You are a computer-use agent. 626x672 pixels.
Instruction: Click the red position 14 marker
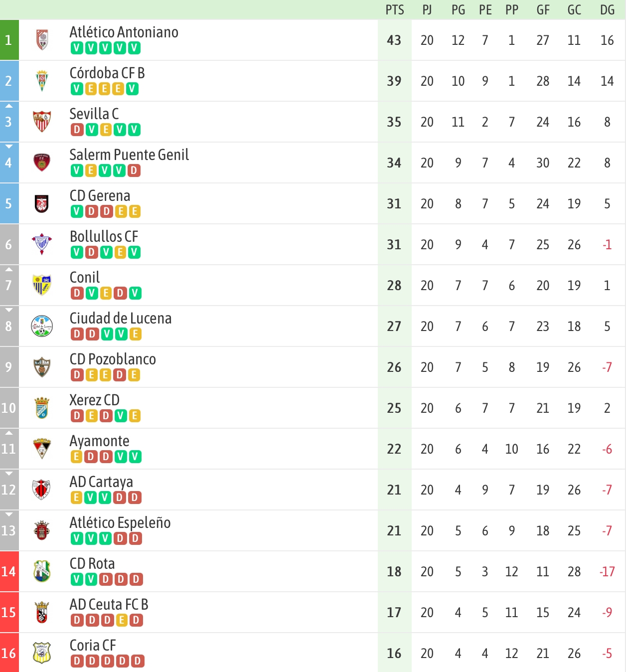coord(9,571)
